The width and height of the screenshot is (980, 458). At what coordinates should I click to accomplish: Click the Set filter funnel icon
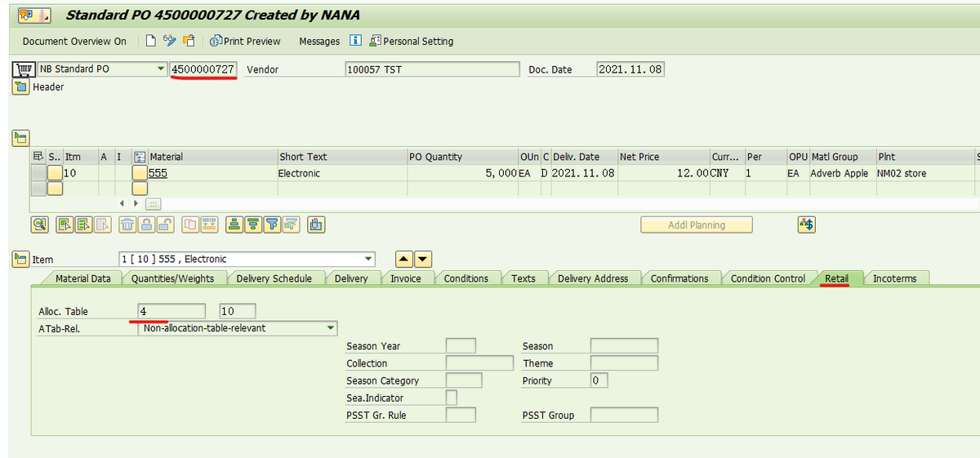point(273,225)
